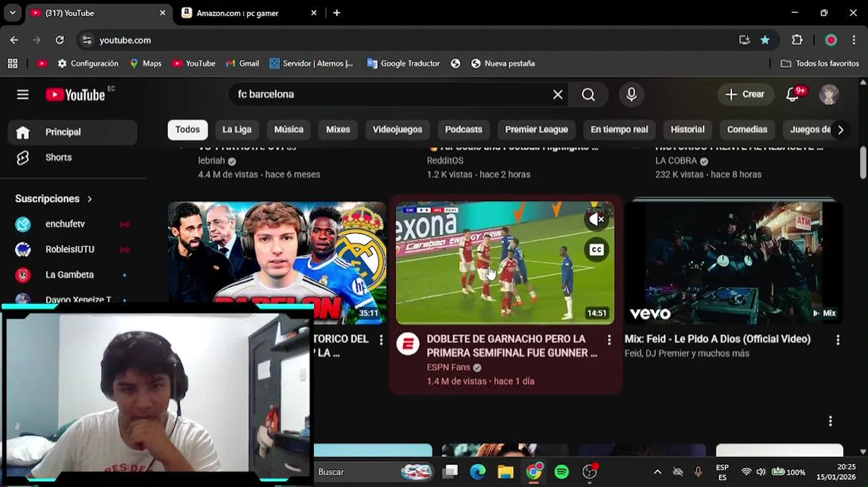Image resolution: width=868 pixels, height=487 pixels.
Task: Open the Real Madrid streamer video thumbnail
Action: point(276,262)
